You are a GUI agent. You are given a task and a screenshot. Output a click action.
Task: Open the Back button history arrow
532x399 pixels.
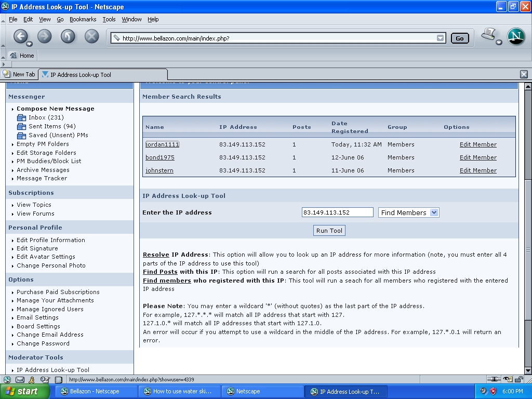(30, 44)
